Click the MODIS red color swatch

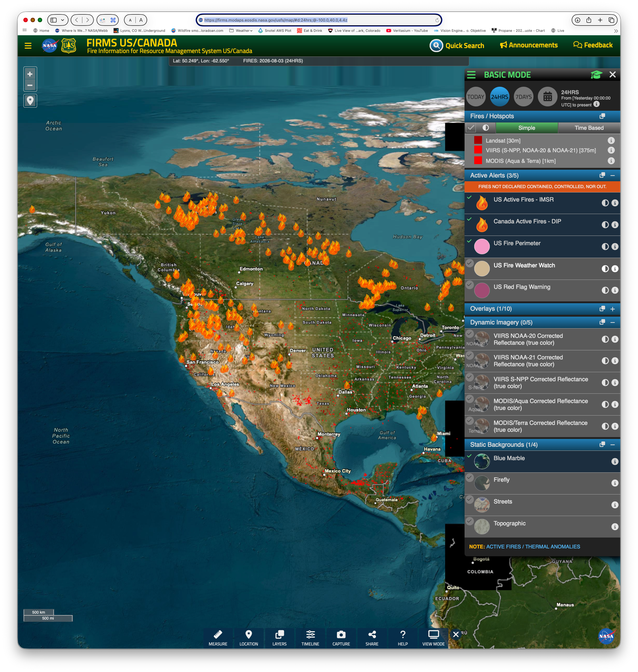click(x=478, y=161)
